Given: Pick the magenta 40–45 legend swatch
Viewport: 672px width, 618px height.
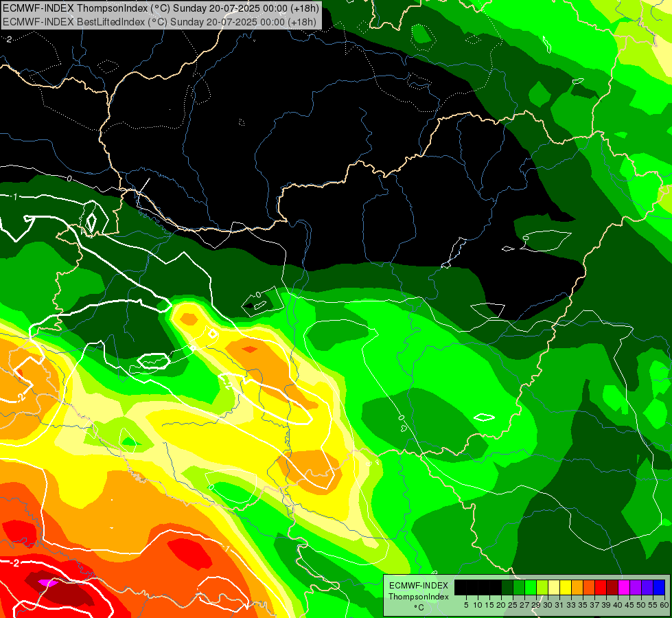Looking at the screenshot, I should tap(624, 588).
